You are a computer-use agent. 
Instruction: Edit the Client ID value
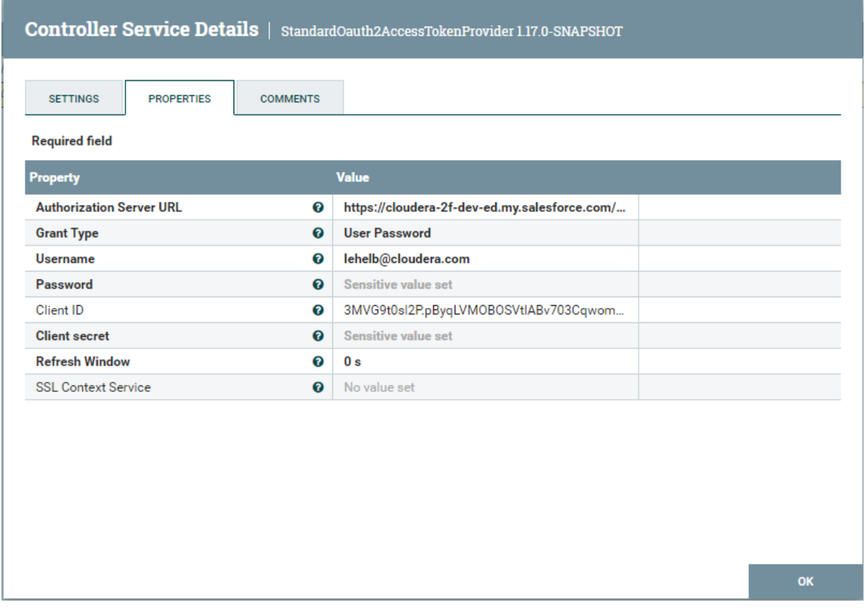(x=485, y=311)
